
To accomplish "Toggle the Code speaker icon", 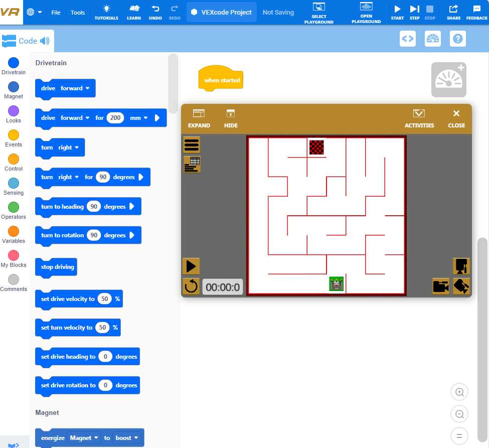I will point(45,41).
